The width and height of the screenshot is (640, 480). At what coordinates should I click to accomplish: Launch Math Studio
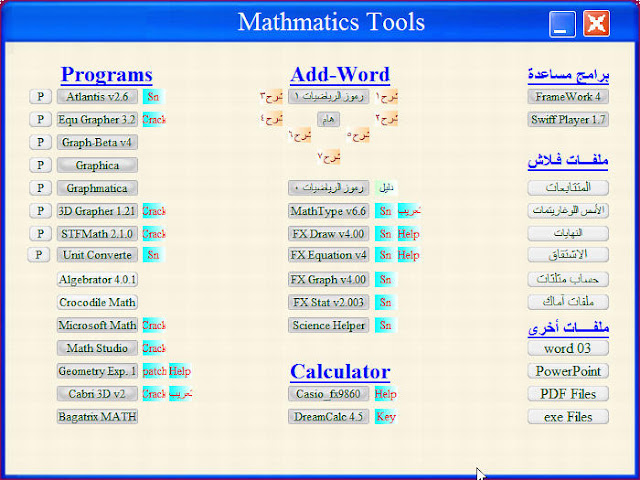pyautogui.click(x=97, y=348)
